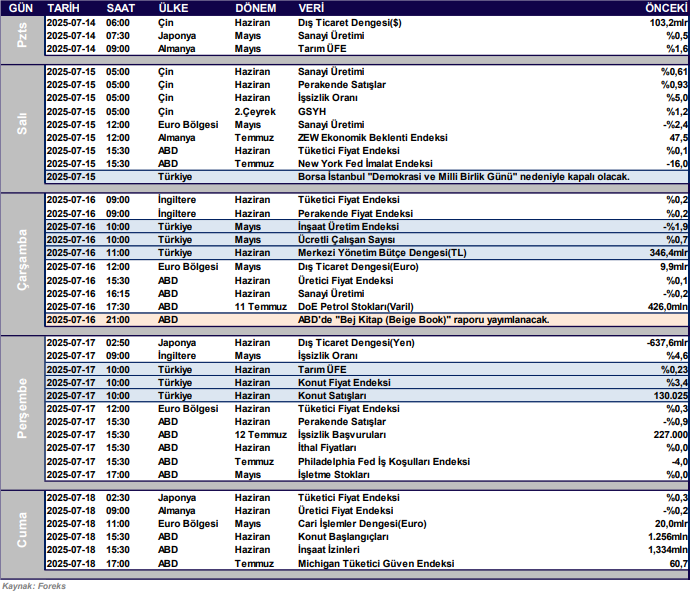The height and width of the screenshot is (593, 690).
Task: Select the Konut Satışları data row
Action: (x=333, y=397)
